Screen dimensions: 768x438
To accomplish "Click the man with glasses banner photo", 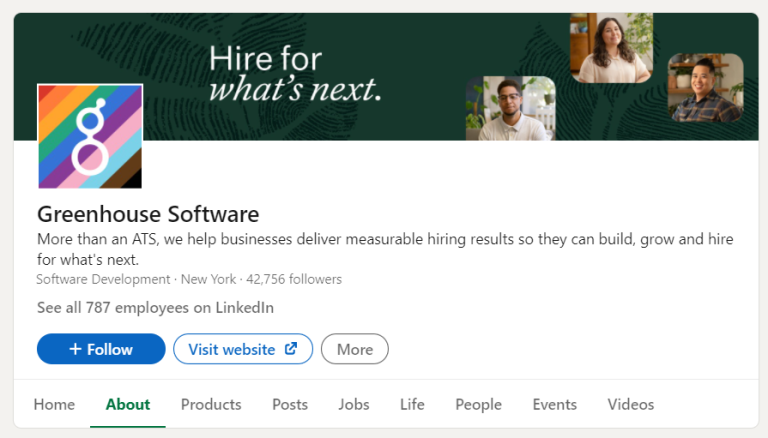I will point(510,108).
